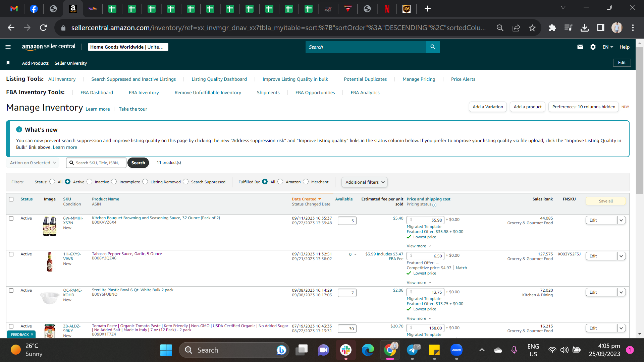Open Chrome downloads
The height and width of the screenshot is (362, 644).
[585, 28]
